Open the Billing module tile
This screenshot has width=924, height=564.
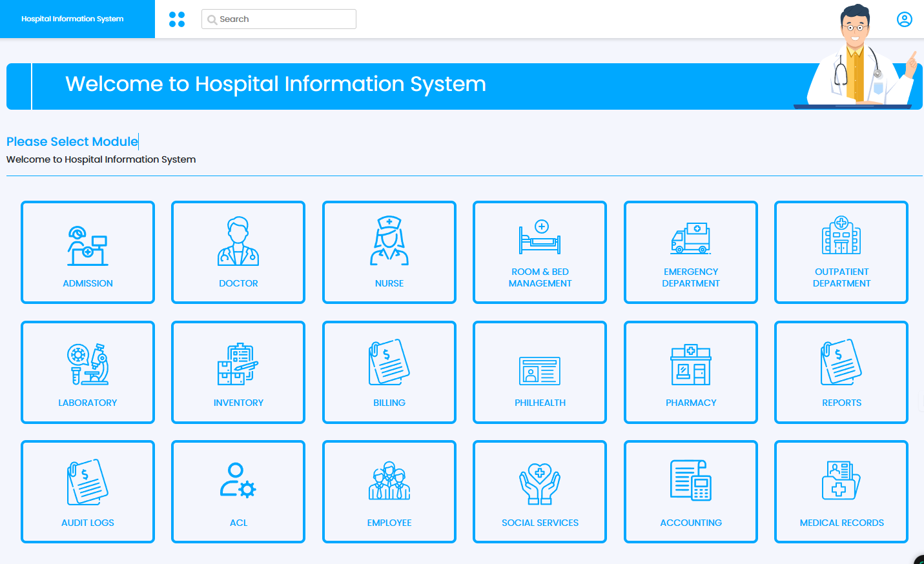click(389, 372)
